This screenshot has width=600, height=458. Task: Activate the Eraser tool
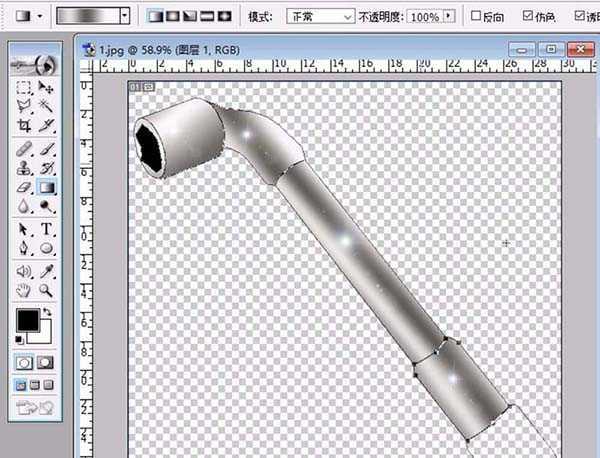(x=25, y=187)
